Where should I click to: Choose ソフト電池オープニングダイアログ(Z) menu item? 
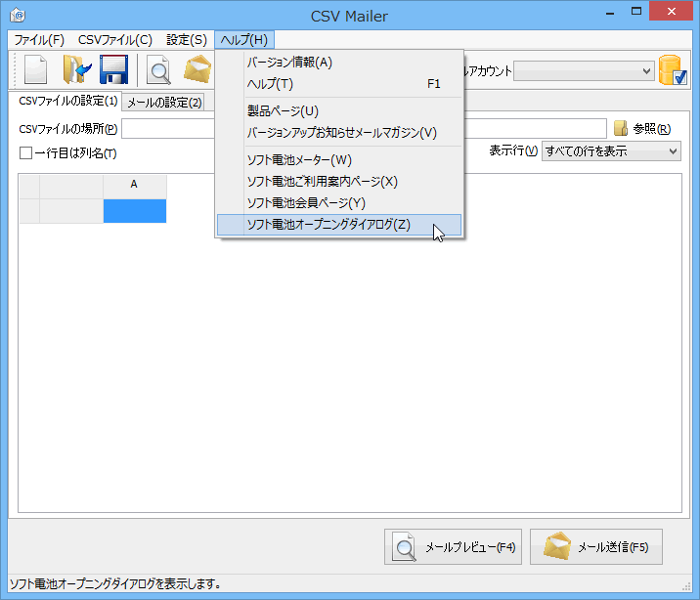(x=328, y=225)
